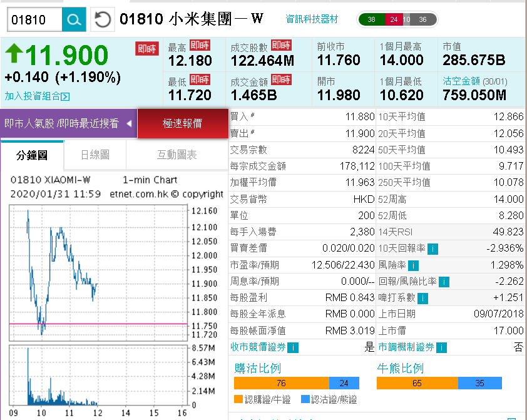Click the 即時 badge beside 最低
Image resolution: width=527 pixels, height=420 pixels.
click(200, 79)
